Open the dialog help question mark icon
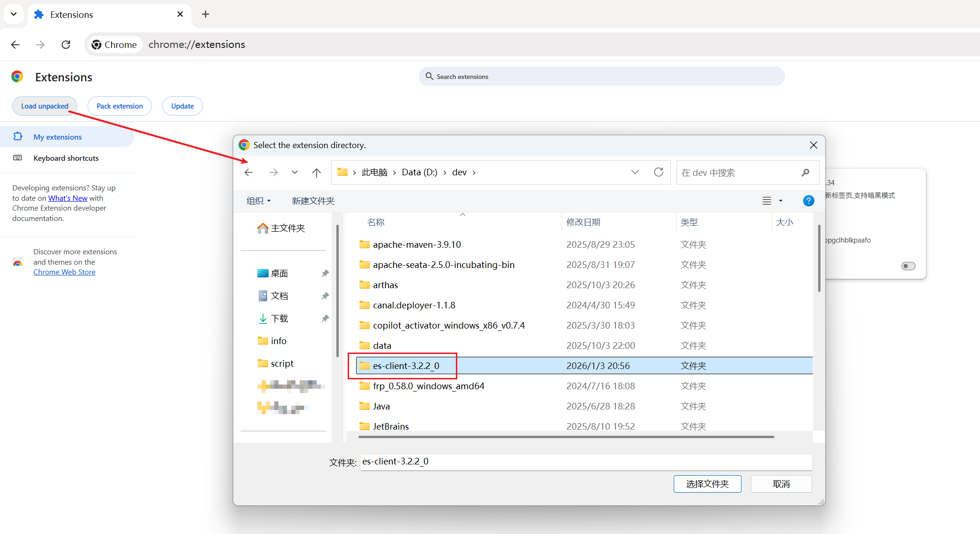 (808, 201)
